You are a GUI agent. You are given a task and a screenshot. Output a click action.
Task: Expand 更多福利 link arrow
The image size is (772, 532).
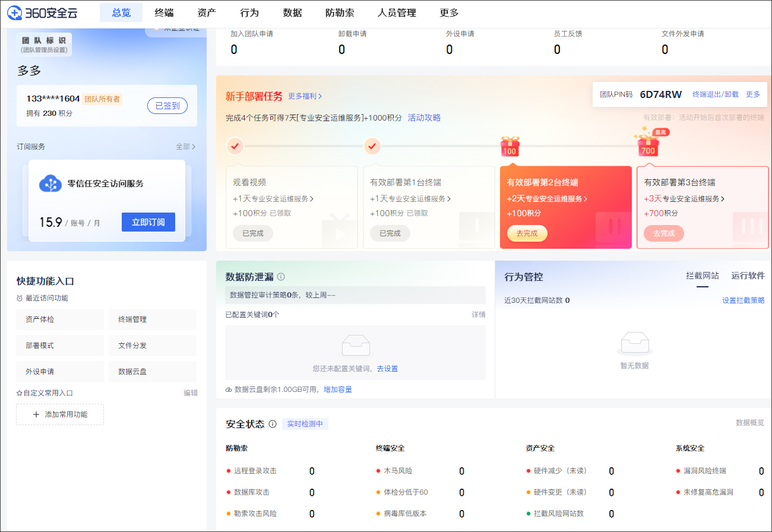tap(320, 96)
